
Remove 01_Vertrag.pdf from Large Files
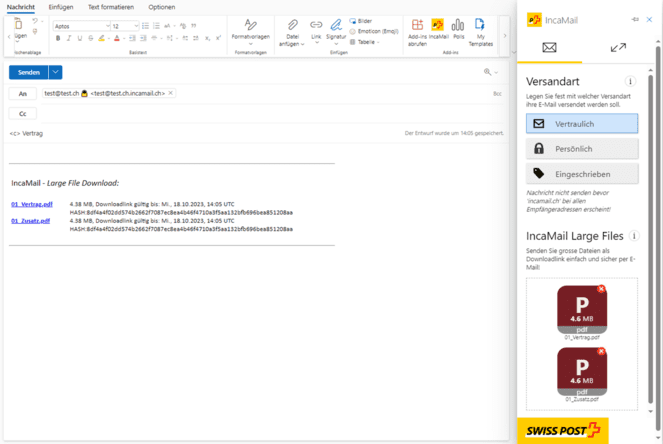point(601,290)
